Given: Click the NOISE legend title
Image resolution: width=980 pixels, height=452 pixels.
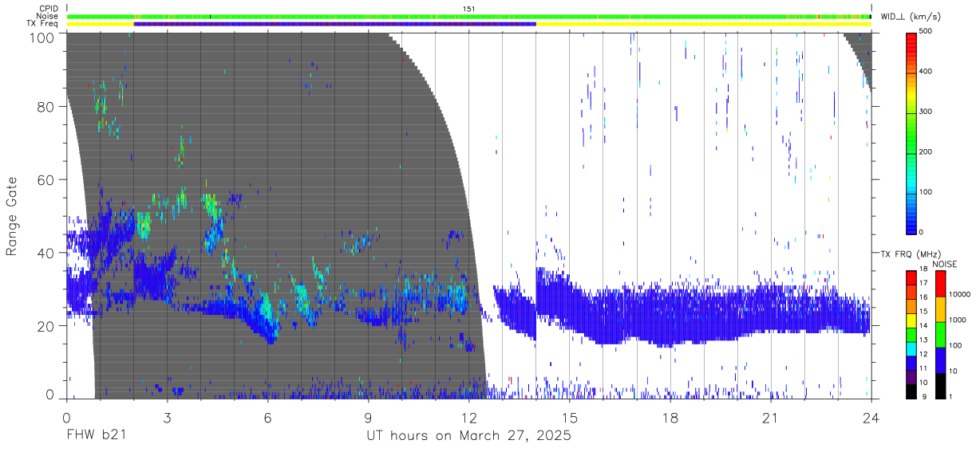Looking at the screenshot, I should tap(944, 264).
